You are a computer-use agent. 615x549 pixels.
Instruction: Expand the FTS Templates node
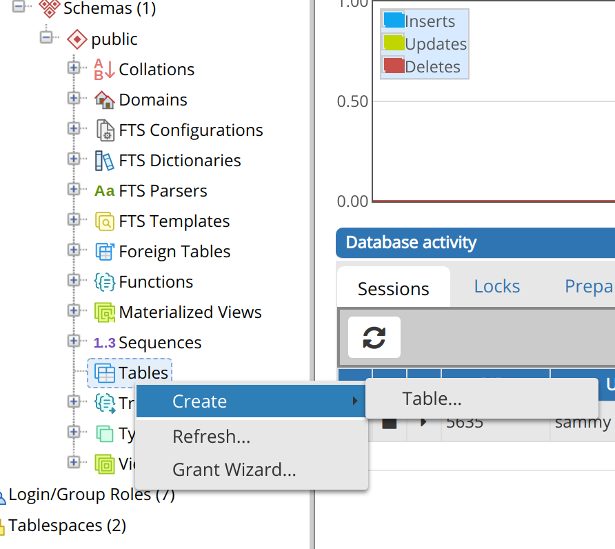pos(74,220)
